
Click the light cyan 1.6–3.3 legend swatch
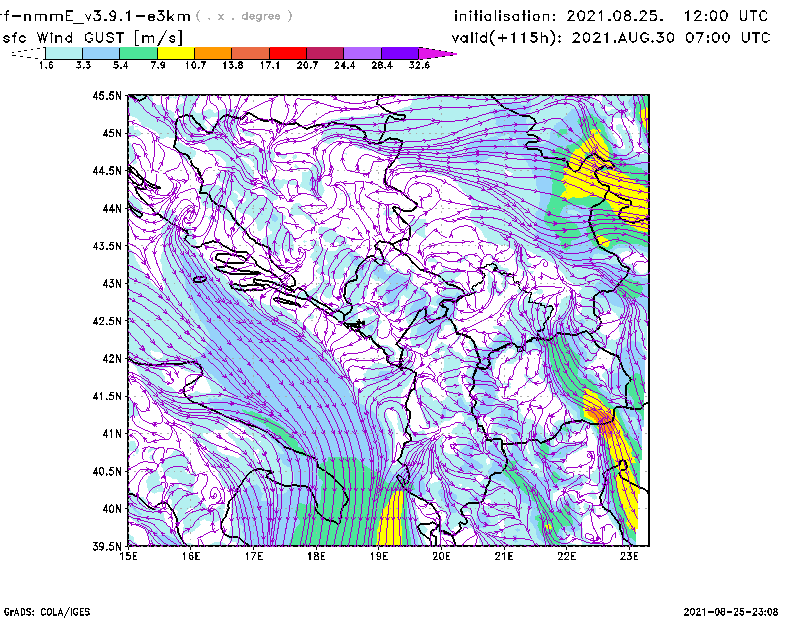(64, 53)
